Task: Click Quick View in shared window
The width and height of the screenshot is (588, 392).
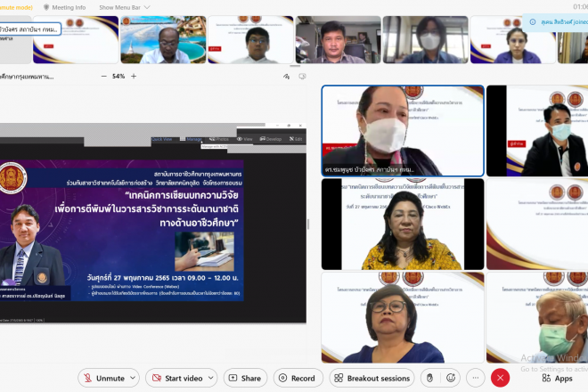Action: click(161, 139)
